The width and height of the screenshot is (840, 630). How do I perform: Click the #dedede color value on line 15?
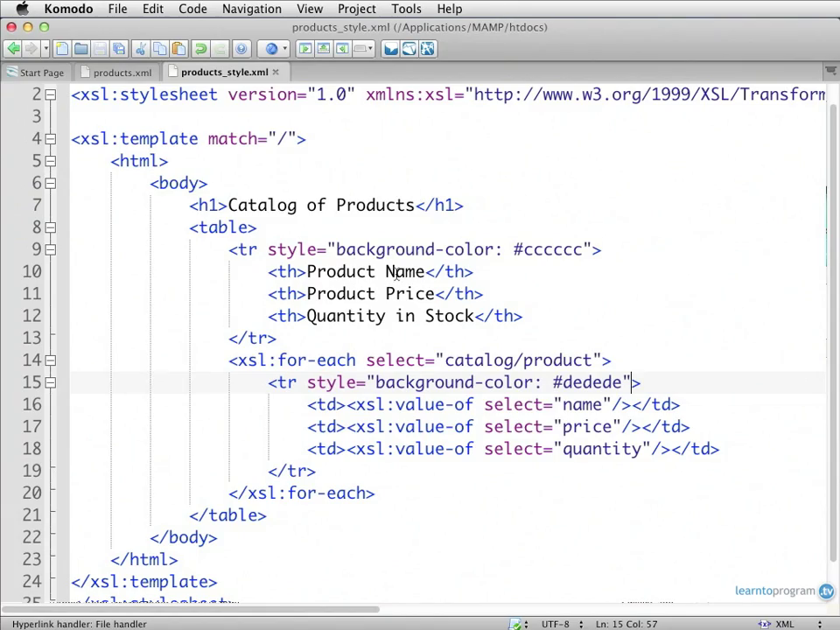click(587, 382)
